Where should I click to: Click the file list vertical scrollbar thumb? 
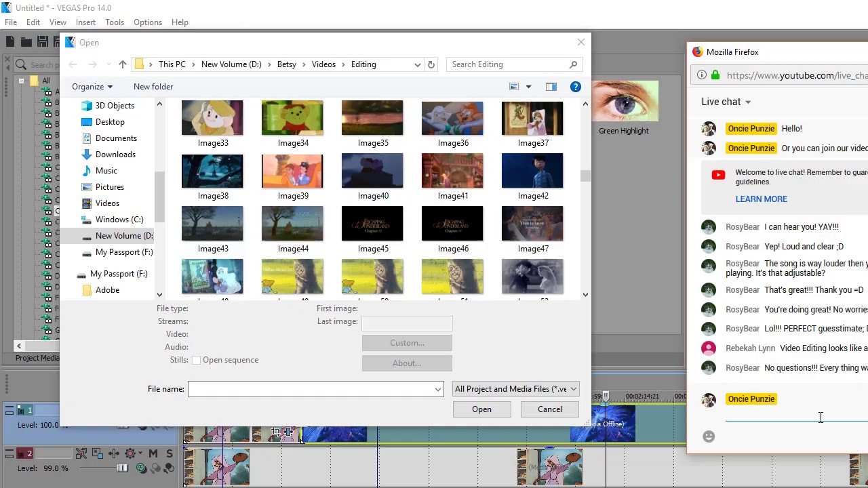click(x=585, y=175)
